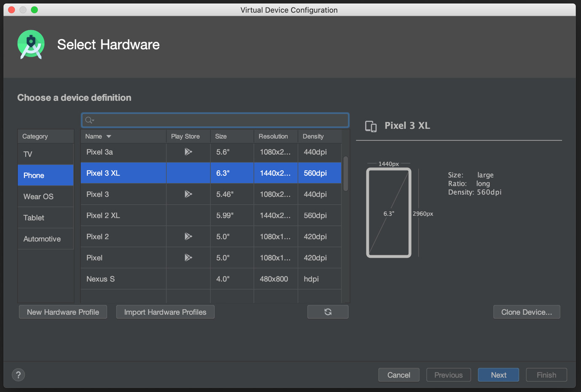Click the Resolution column header
Viewport: 581px width, 392px height.
pos(276,136)
